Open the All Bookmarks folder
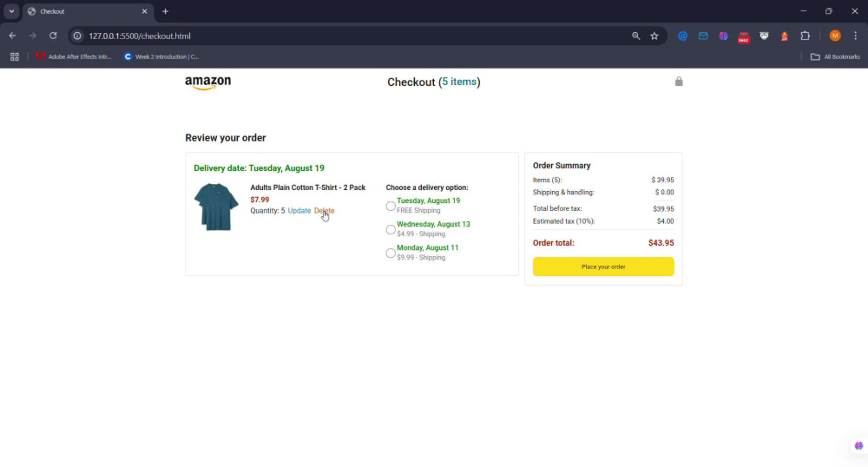The image size is (868, 467). (x=835, y=56)
